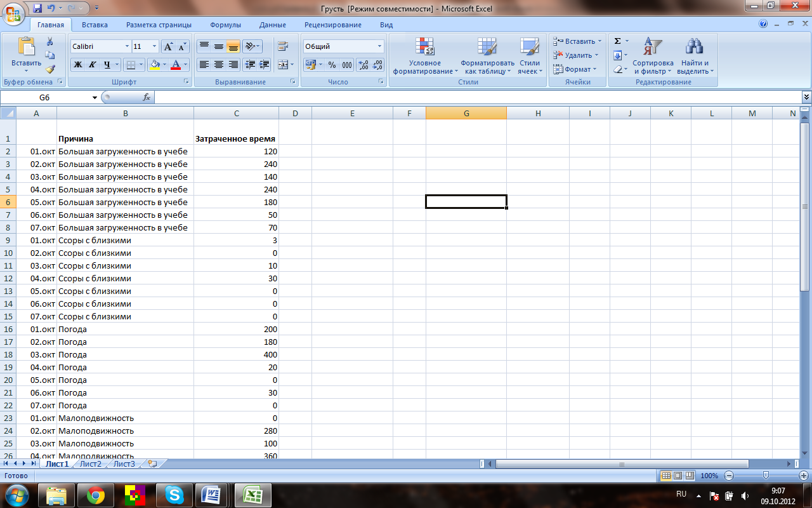812x508 pixels.
Task: Increase the font size
Action: [168, 46]
